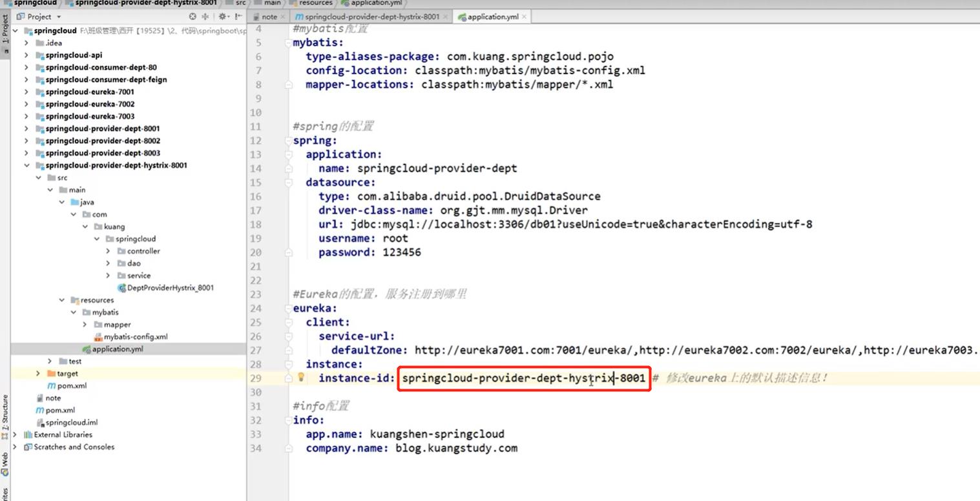Click kuangshen-springcloud app name value
Screen dimensions: 980x501
(x=437, y=434)
